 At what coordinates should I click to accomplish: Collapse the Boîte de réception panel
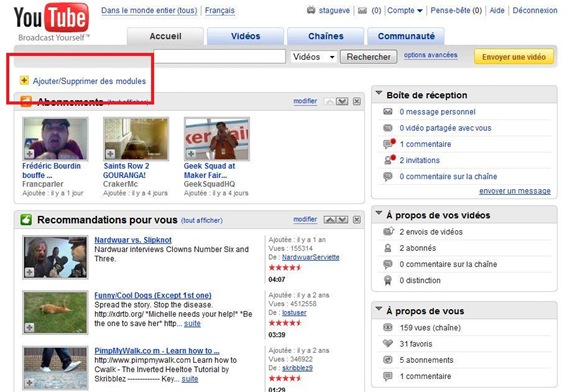pyautogui.click(x=379, y=93)
